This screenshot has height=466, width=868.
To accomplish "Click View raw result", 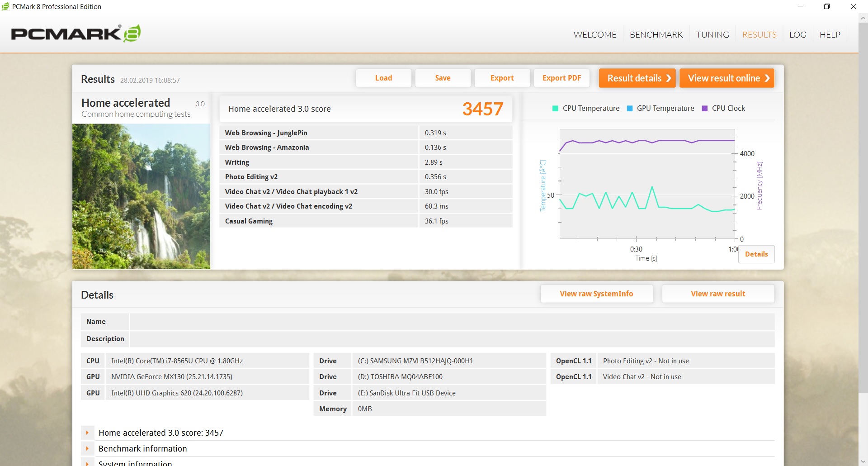I will pyautogui.click(x=718, y=294).
